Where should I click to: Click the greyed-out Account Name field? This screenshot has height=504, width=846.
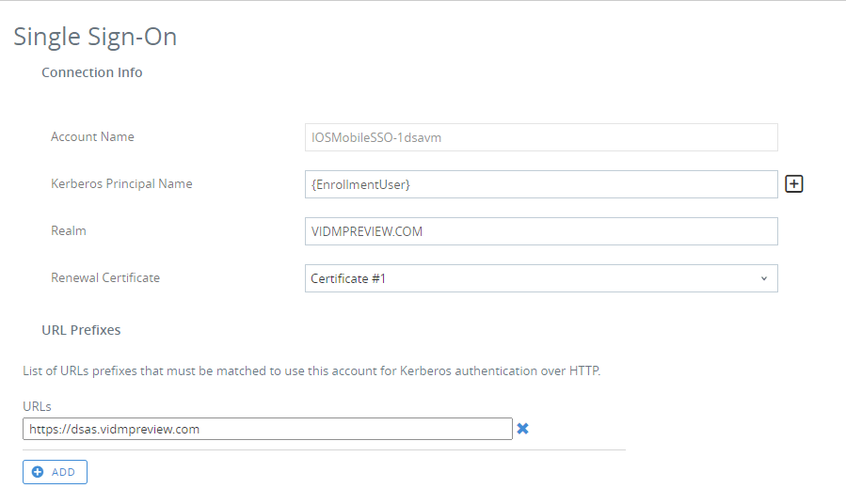541,137
